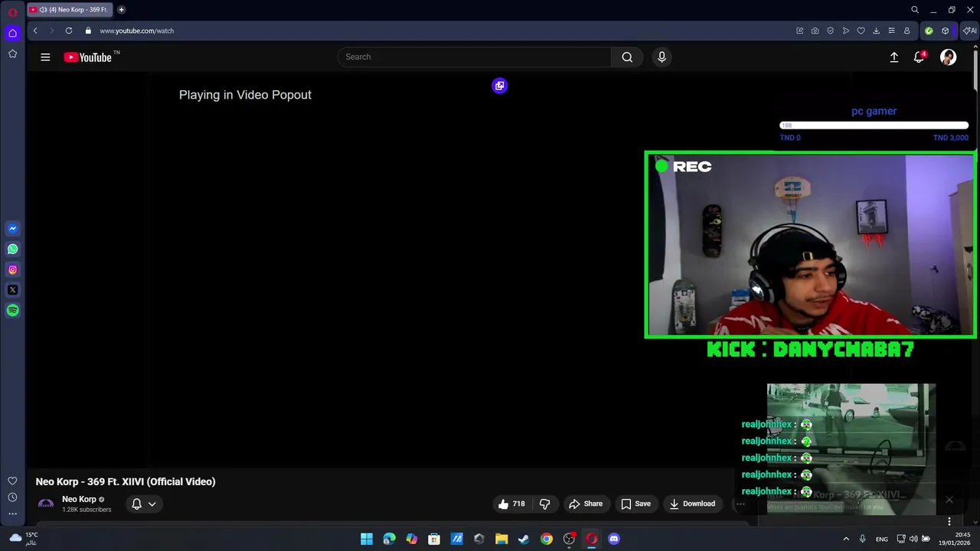Open Steam from the taskbar
The width and height of the screenshot is (980, 551).
pyautogui.click(x=524, y=539)
